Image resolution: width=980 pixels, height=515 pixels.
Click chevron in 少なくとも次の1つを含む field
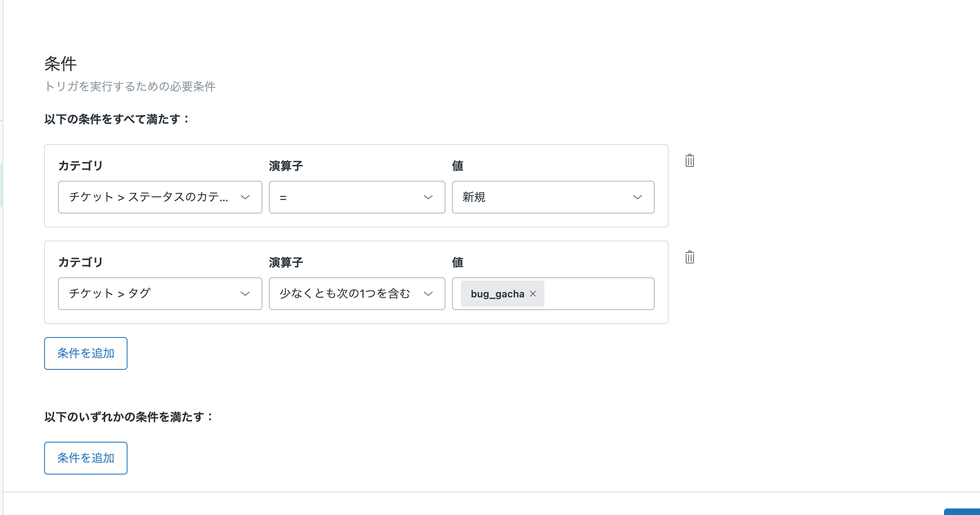pos(428,294)
